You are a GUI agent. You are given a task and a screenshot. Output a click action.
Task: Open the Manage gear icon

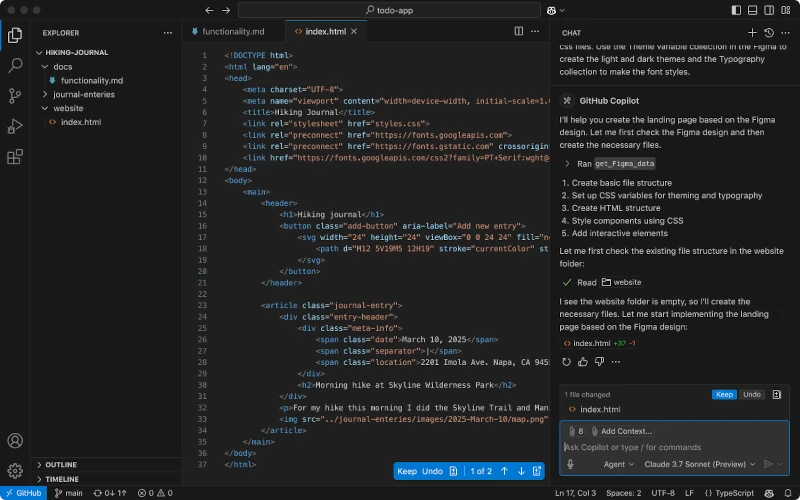(x=15, y=470)
